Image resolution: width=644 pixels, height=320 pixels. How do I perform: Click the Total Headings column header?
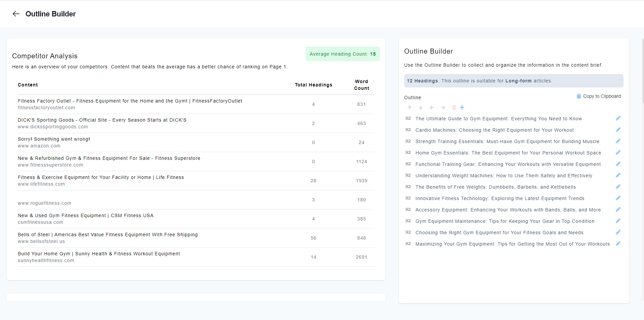(313, 85)
